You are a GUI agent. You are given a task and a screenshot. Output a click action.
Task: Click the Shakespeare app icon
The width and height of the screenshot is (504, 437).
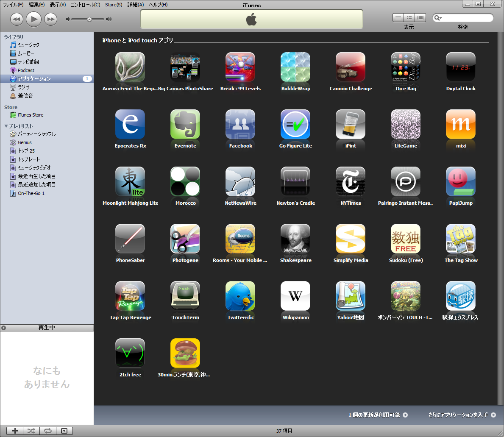tap(295, 239)
